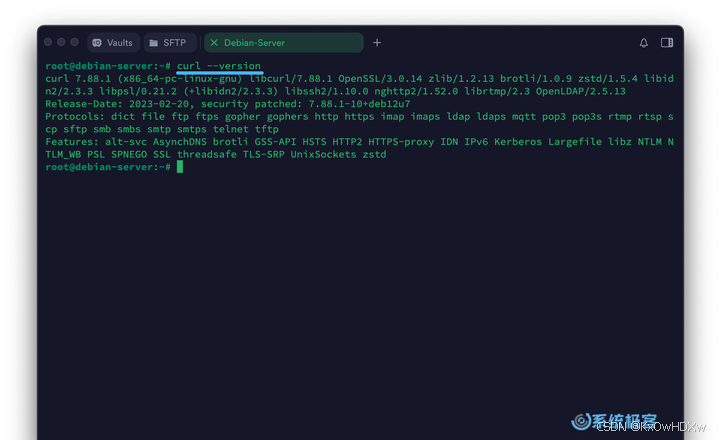Click 'telnet' in the Protocols list
The width and height of the screenshot is (721, 440).
pos(231,129)
